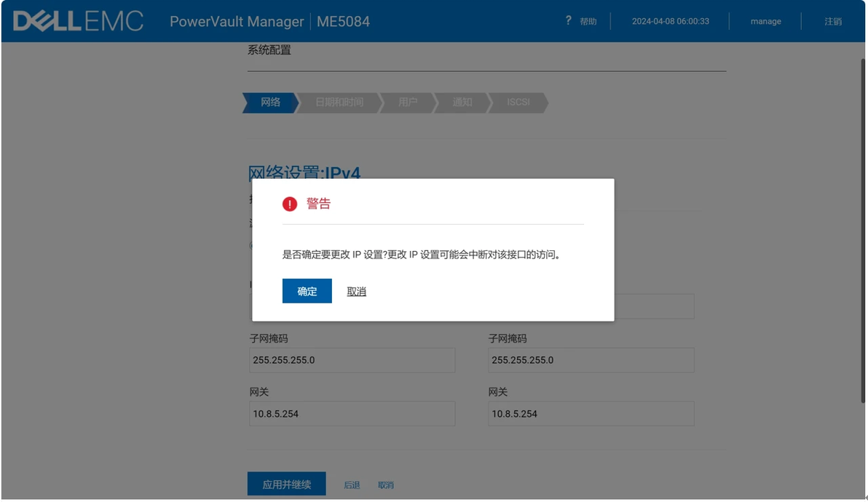The height and width of the screenshot is (502, 868).
Task: Click right 网关 field 10.8.5.254
Action: [x=591, y=413]
